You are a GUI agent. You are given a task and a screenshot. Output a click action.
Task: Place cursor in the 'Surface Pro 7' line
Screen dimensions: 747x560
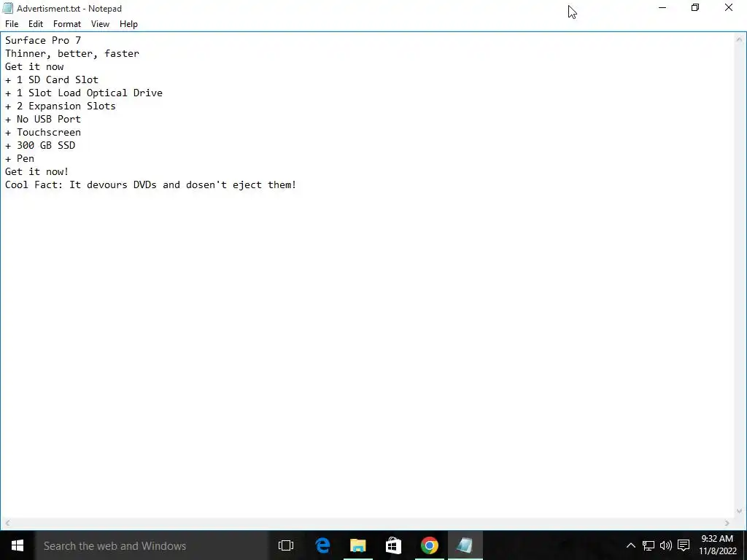[43, 41]
